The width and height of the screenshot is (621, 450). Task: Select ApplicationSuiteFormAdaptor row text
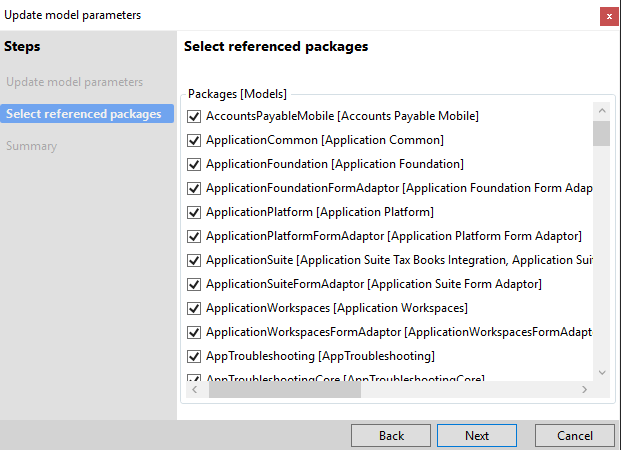pos(374,284)
